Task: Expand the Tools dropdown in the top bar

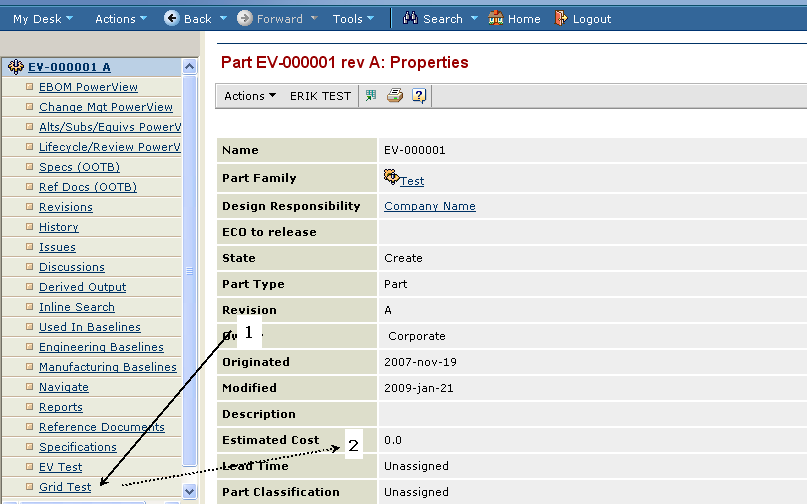Action: (x=354, y=18)
